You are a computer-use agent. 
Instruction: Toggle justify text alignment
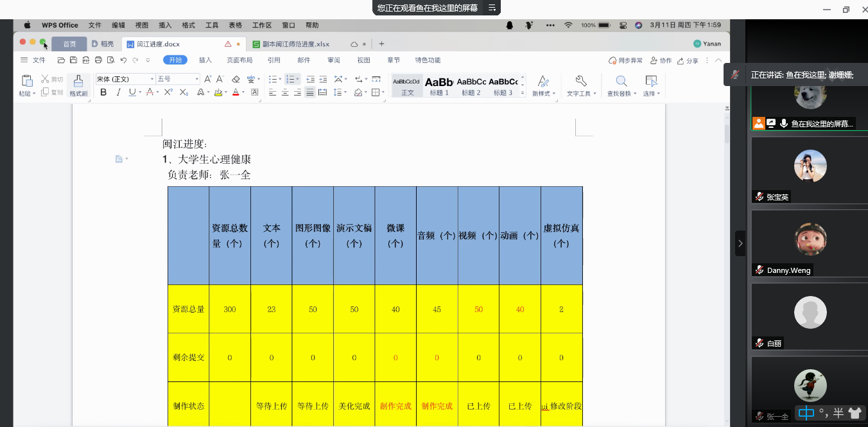(309, 92)
